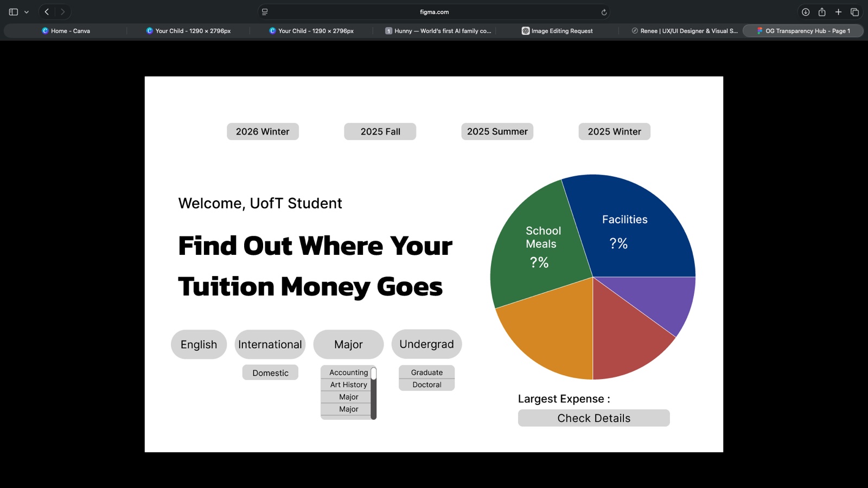Switch to the Image Editing Request tab
Viewport: 868px width, 488px height.
tap(557, 31)
